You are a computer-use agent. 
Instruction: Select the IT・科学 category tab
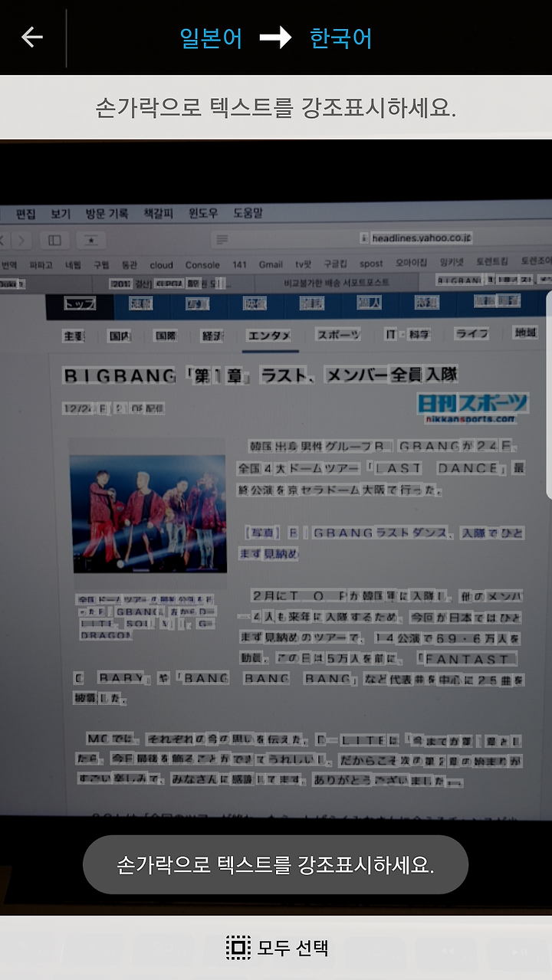coord(408,334)
